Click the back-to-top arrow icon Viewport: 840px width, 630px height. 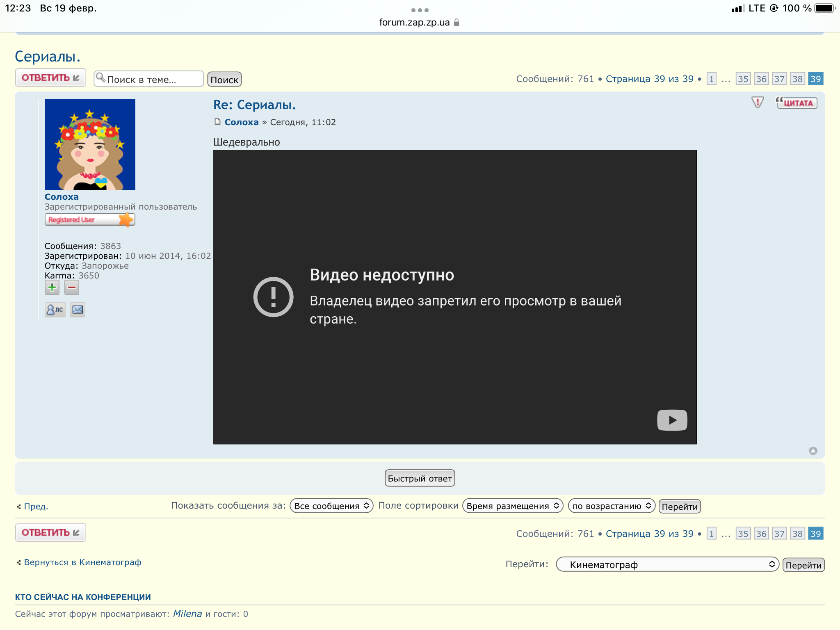(813, 451)
